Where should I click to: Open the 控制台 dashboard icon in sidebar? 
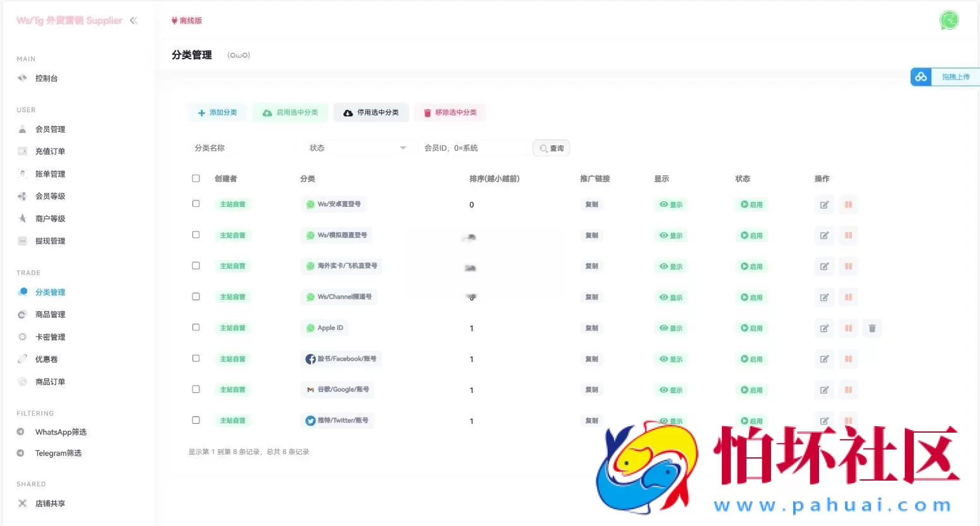click(23, 78)
